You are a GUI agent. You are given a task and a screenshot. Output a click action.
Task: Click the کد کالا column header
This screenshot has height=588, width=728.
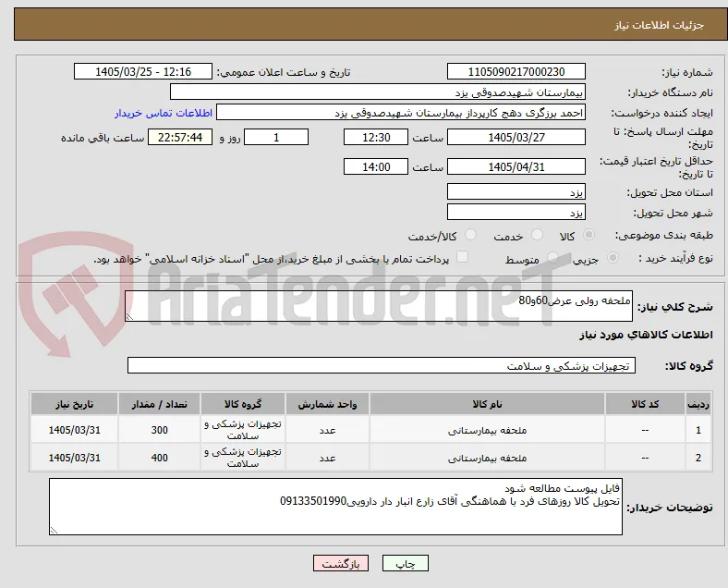[645, 404]
